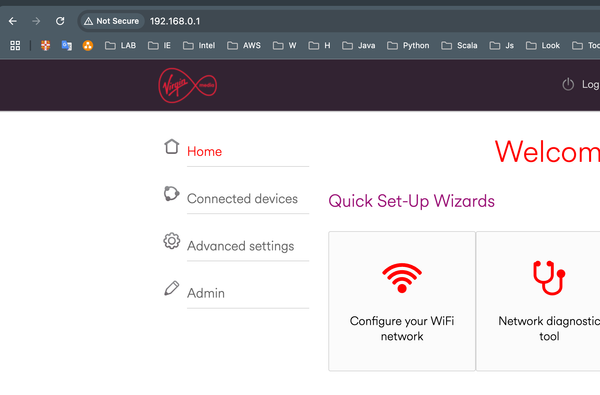Open the red shield bookmark icon
This screenshot has width=600, height=395.
pos(46,46)
